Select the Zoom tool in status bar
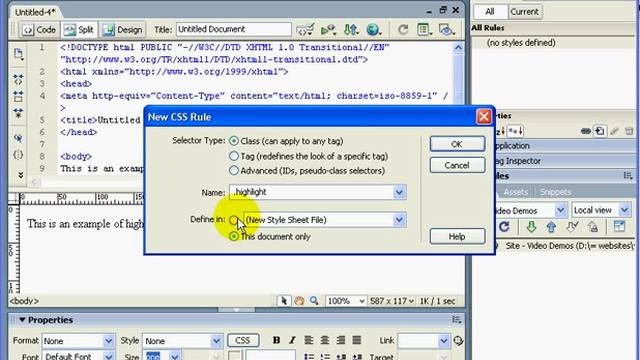Screen dimensions: 640x360 pyautogui.click(x=314, y=301)
